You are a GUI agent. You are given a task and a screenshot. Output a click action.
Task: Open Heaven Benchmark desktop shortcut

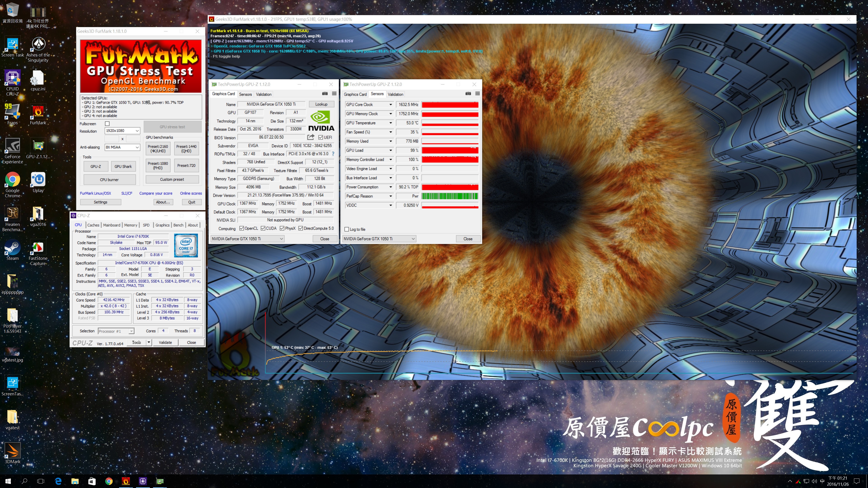(x=12, y=219)
